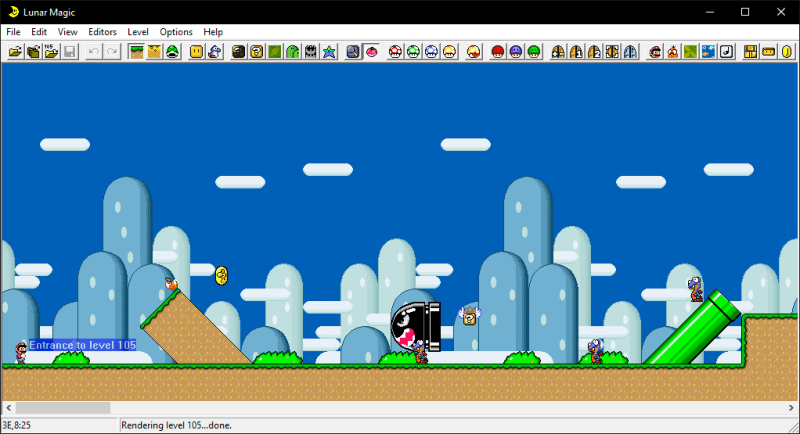Open the View menu
Image resolution: width=800 pixels, height=434 pixels.
point(67,32)
